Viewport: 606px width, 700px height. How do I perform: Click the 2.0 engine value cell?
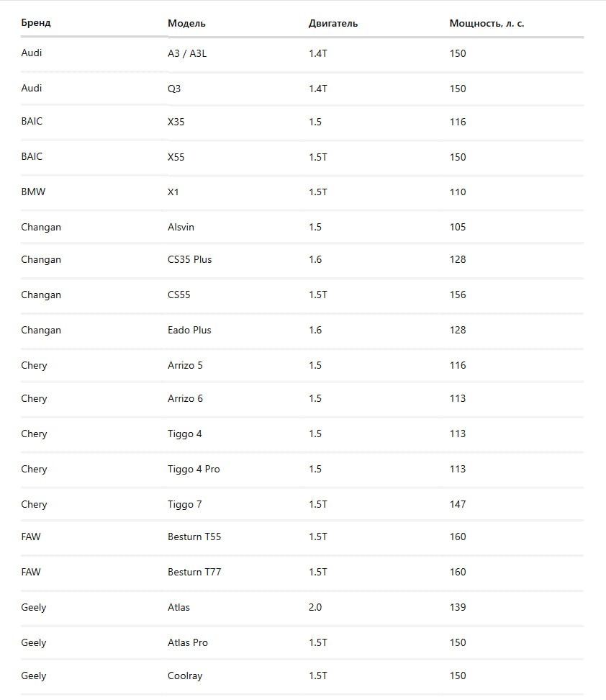(x=315, y=607)
